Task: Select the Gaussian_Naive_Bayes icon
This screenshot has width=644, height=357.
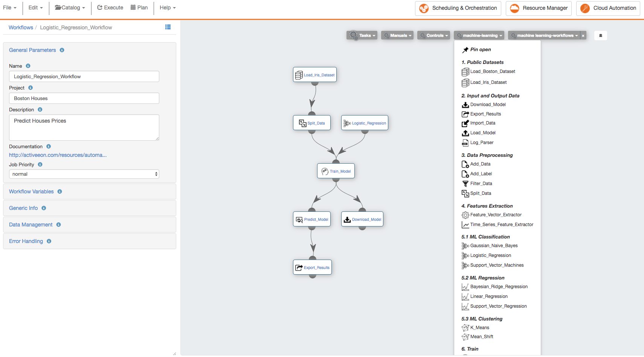Action: point(465,246)
